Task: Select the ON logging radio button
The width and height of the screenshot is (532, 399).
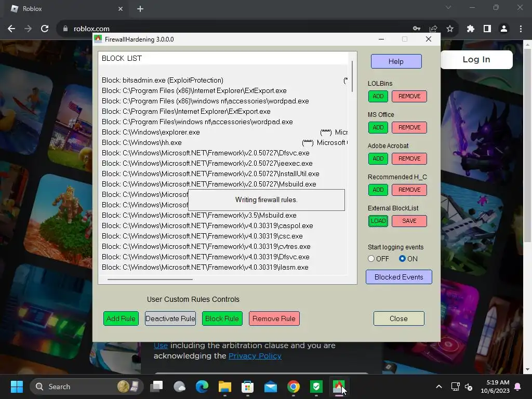Action: [x=403, y=259]
